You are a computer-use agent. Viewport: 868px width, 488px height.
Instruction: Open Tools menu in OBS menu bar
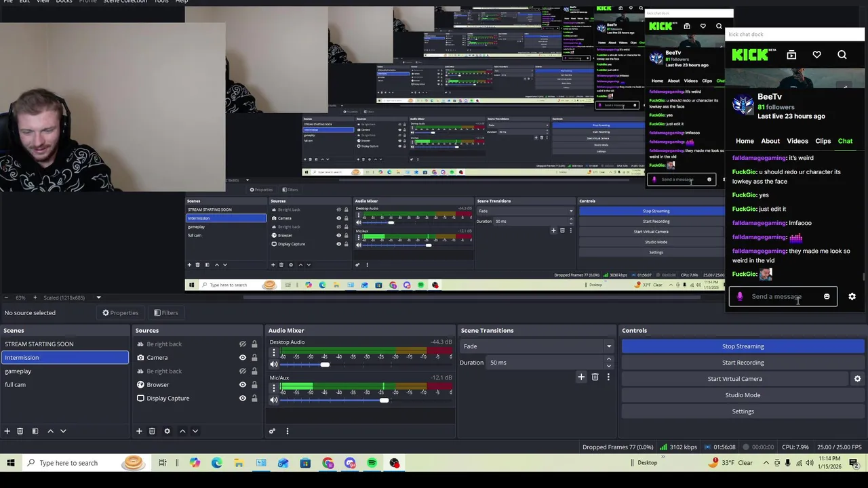point(161,2)
